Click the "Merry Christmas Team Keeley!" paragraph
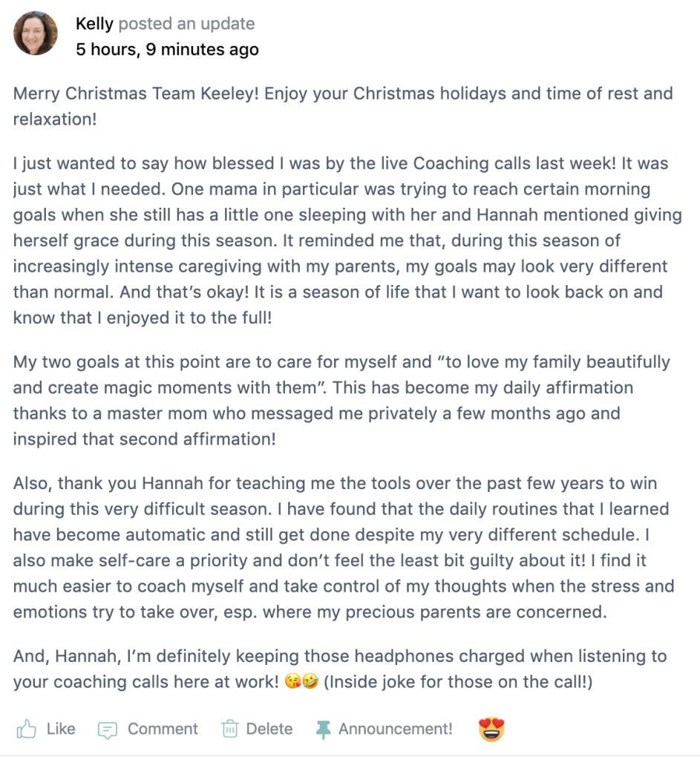The height and width of the screenshot is (760, 700). (x=342, y=105)
